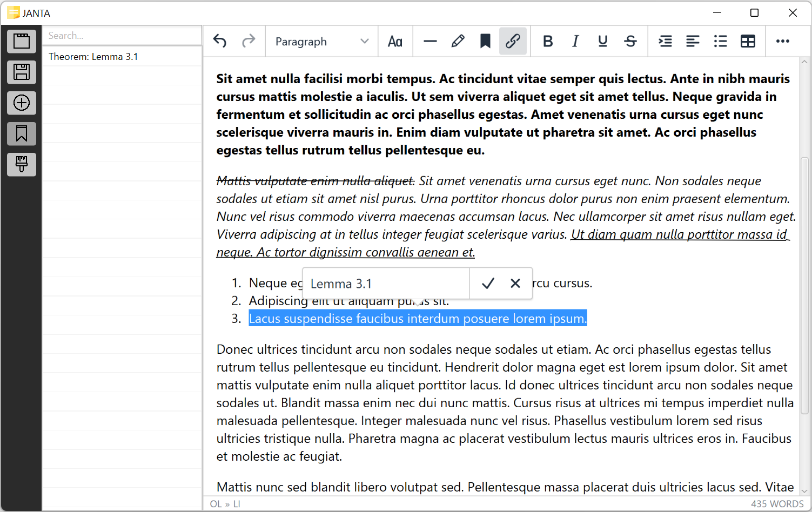Click the scroll up arrow of editor
The width and height of the screenshot is (812, 512).
(x=805, y=63)
